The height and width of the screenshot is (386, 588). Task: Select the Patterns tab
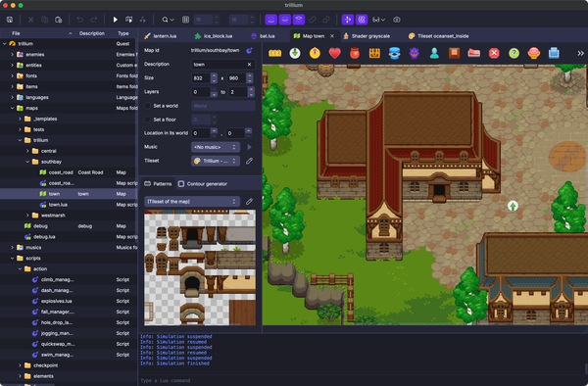pyautogui.click(x=158, y=183)
